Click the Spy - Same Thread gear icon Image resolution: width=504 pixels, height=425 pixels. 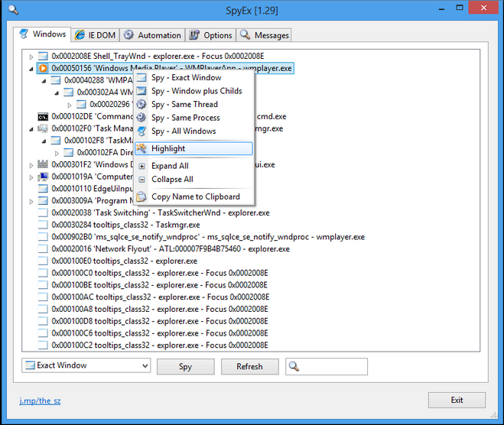coord(141,104)
